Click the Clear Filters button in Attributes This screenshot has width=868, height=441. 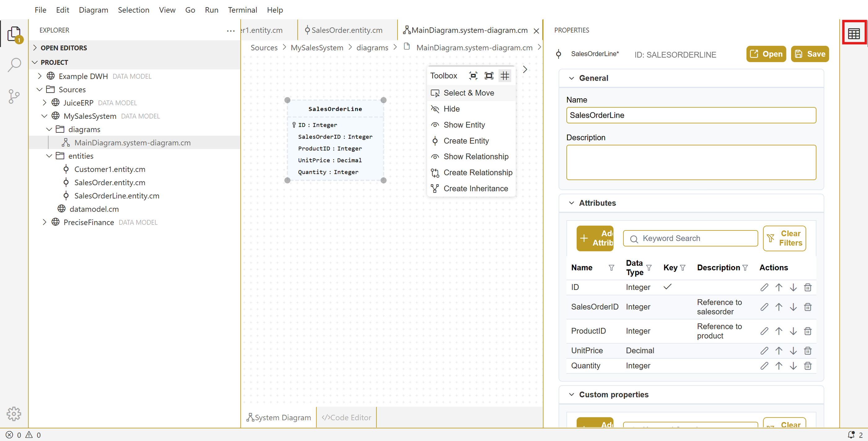pos(784,238)
